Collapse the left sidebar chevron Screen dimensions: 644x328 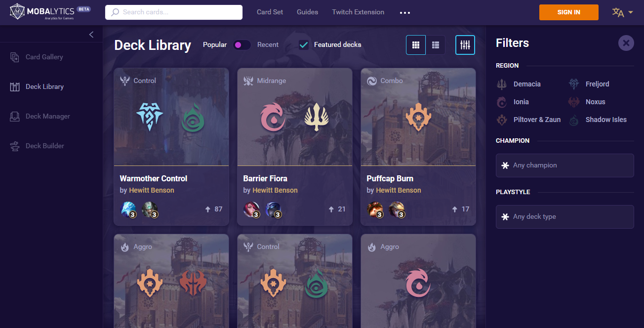91,35
